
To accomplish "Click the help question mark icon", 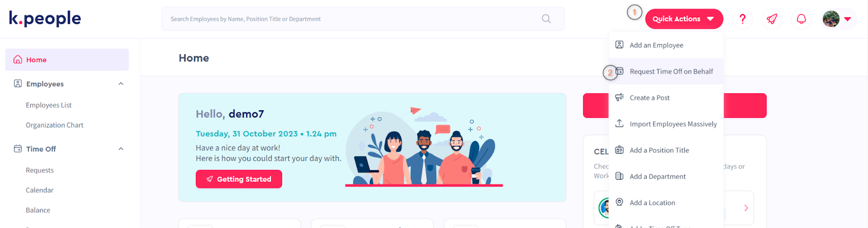I will [742, 19].
